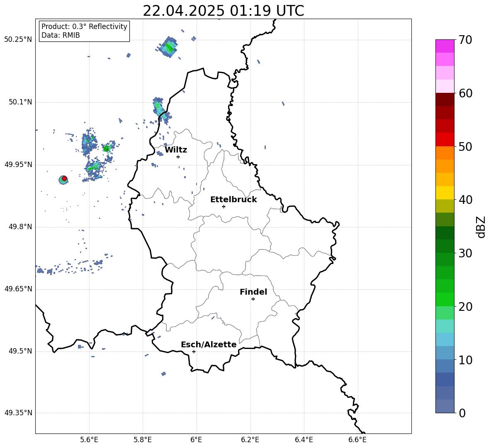Click the 49.35°N latitude label

(x=18, y=413)
